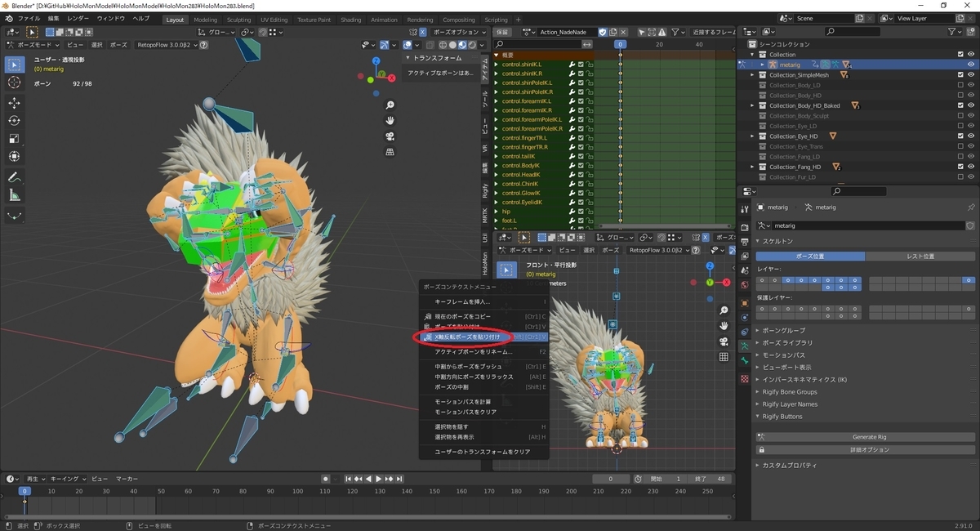
Task: Click the current frame field showing 0
Action: click(611, 479)
